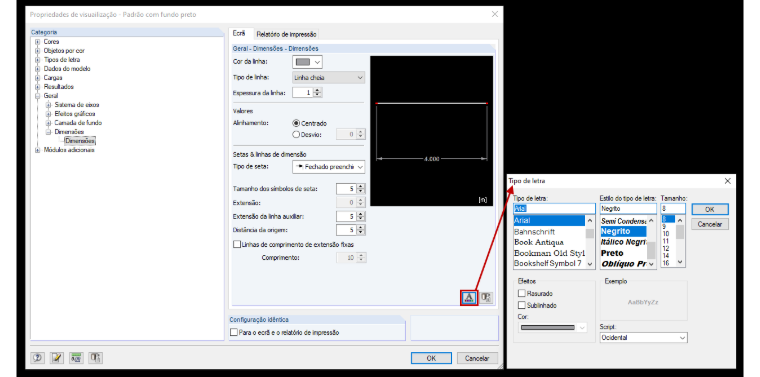Tick the Sublinhado effect checkbox
760x377 pixels.
point(522,306)
